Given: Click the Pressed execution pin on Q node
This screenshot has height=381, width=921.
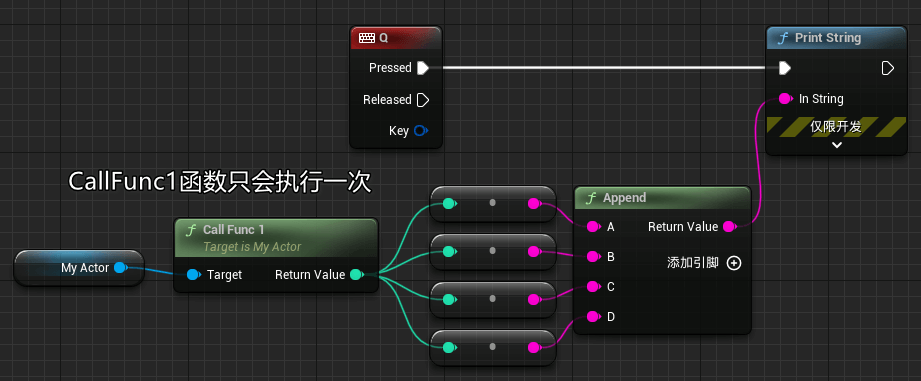Looking at the screenshot, I should (423, 68).
